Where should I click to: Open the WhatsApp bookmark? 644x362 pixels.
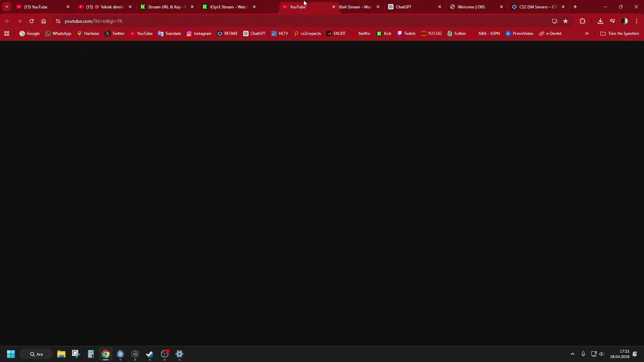(58, 34)
